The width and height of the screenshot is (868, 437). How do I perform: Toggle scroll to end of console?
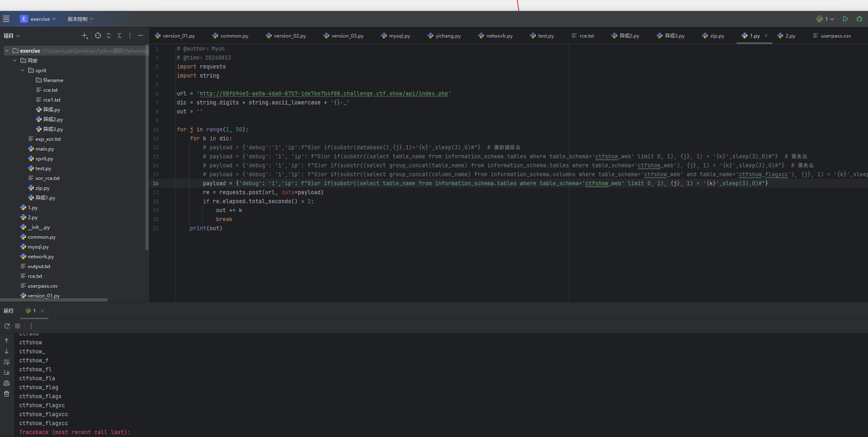[7, 373]
